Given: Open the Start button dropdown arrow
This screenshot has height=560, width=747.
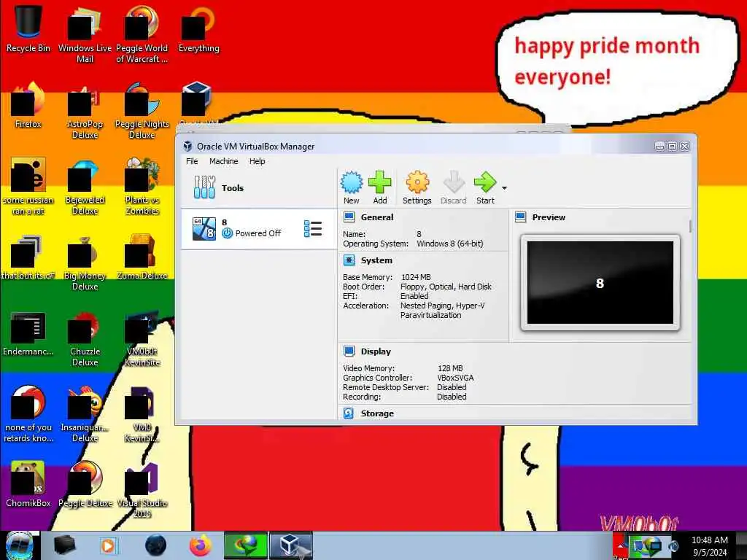Looking at the screenshot, I should coord(504,188).
